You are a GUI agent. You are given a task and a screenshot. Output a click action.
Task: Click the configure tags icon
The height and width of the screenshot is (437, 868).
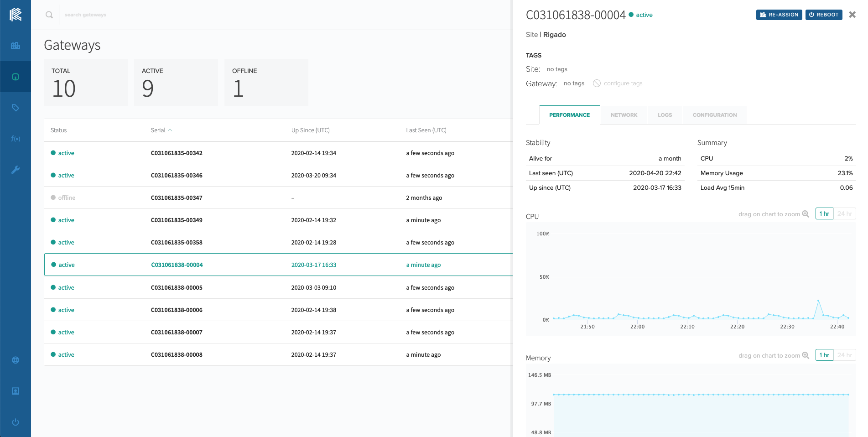[597, 83]
